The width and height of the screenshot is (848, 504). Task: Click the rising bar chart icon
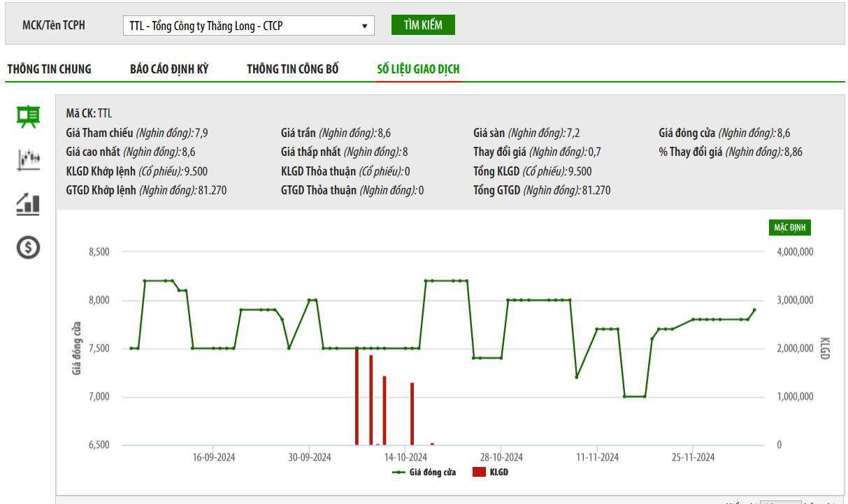point(29,203)
